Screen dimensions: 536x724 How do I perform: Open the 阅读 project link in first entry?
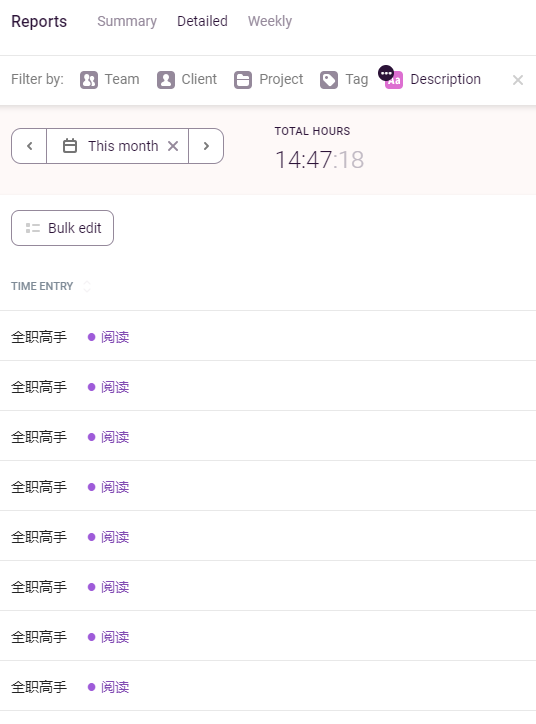(x=115, y=337)
